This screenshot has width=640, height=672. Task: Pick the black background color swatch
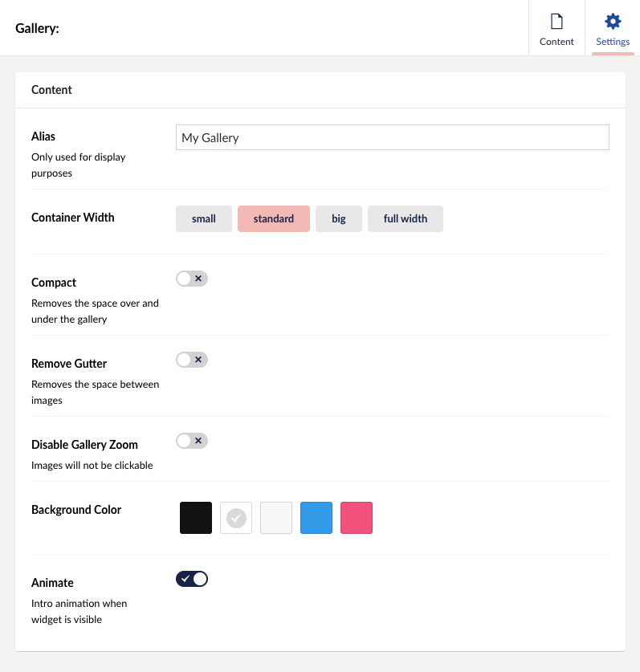point(196,518)
